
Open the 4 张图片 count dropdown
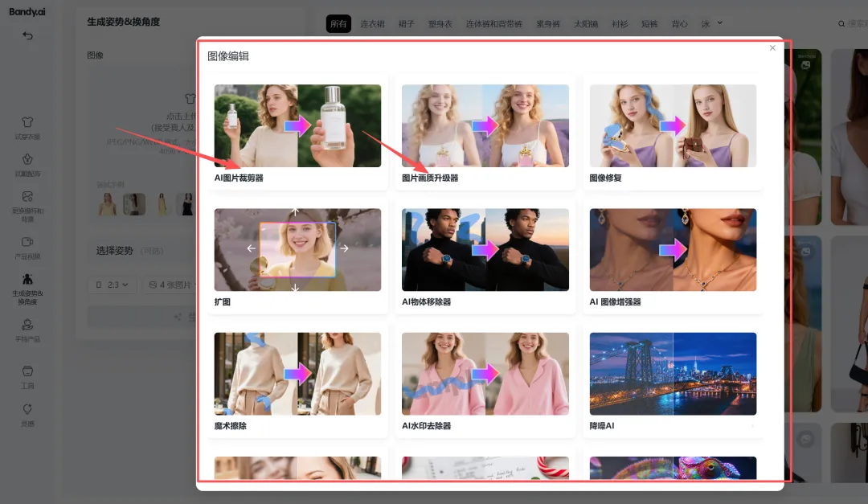click(170, 285)
